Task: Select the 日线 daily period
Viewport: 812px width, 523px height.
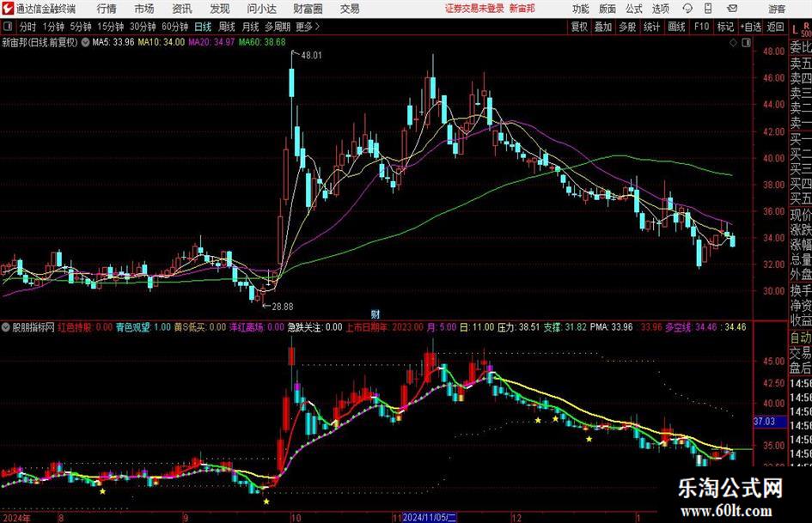Action: point(203,27)
